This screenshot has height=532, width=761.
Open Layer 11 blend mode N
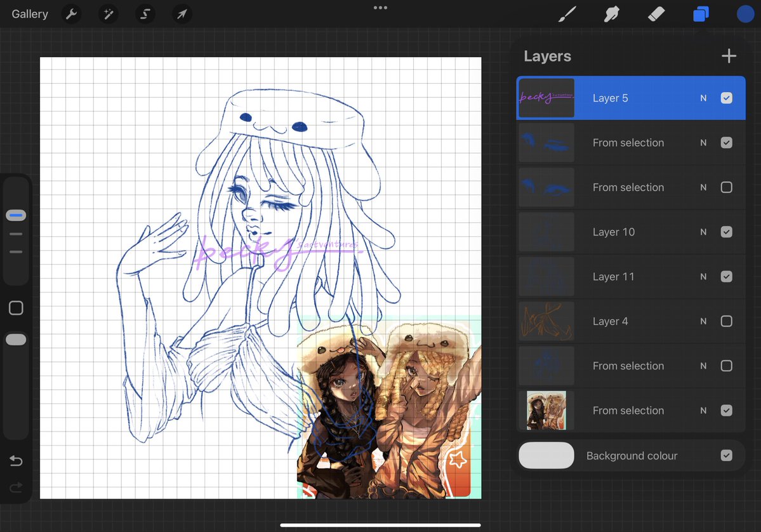pos(703,277)
